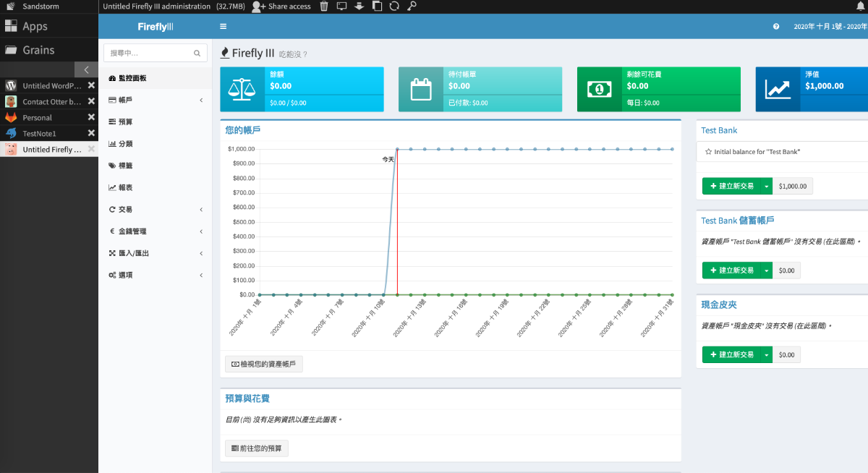Screen dimensions: 868x473
Task: Open the 建立新交易 dropdown arrow for 現金皮夾
Action: point(765,354)
